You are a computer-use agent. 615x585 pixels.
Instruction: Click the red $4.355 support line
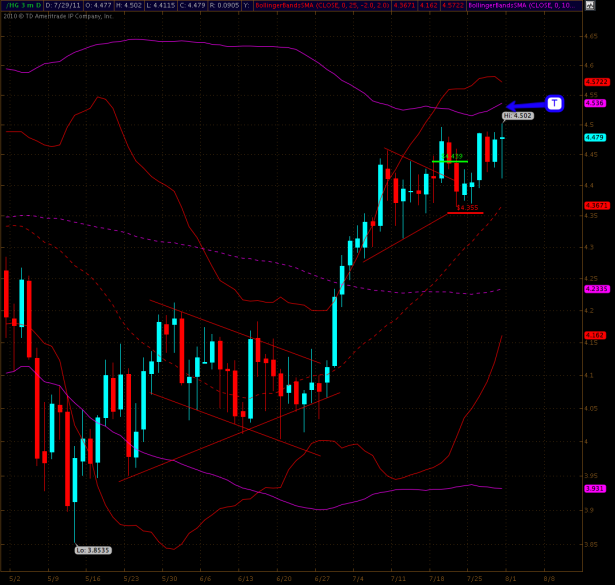click(465, 212)
